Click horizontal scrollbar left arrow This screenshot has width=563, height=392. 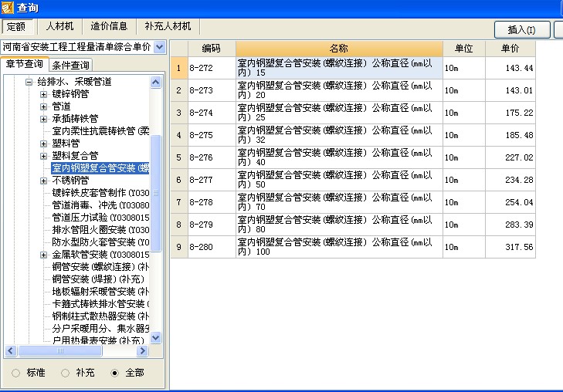point(11,350)
